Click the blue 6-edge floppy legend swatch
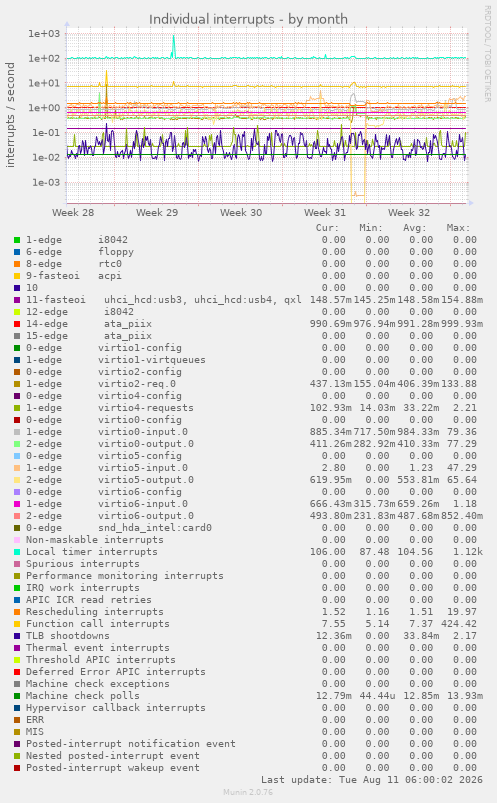This screenshot has height=803, width=497. pyautogui.click(x=17, y=252)
